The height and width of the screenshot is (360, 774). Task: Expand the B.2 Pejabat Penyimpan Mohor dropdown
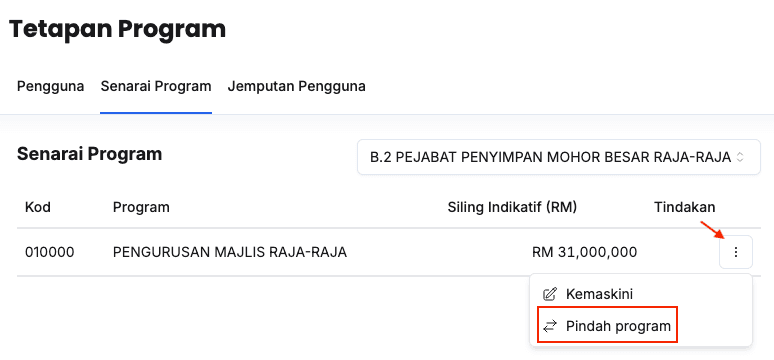point(559,157)
